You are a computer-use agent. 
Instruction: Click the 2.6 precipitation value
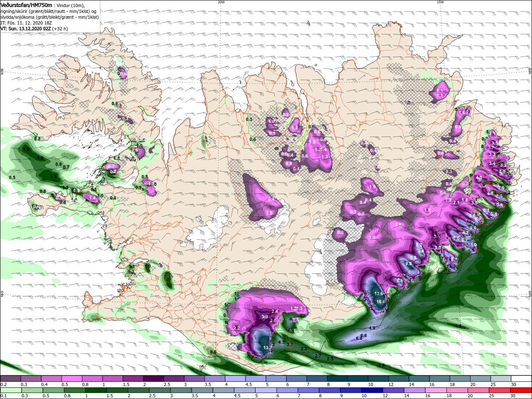click(273, 321)
